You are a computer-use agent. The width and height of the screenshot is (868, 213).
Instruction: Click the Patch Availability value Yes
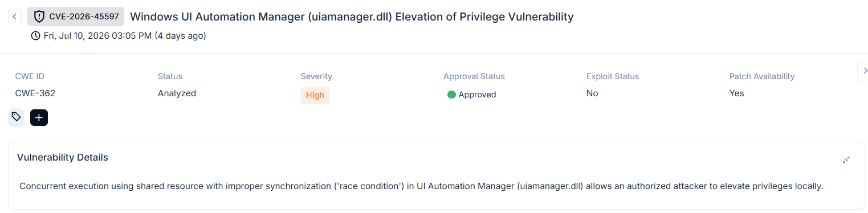point(736,93)
